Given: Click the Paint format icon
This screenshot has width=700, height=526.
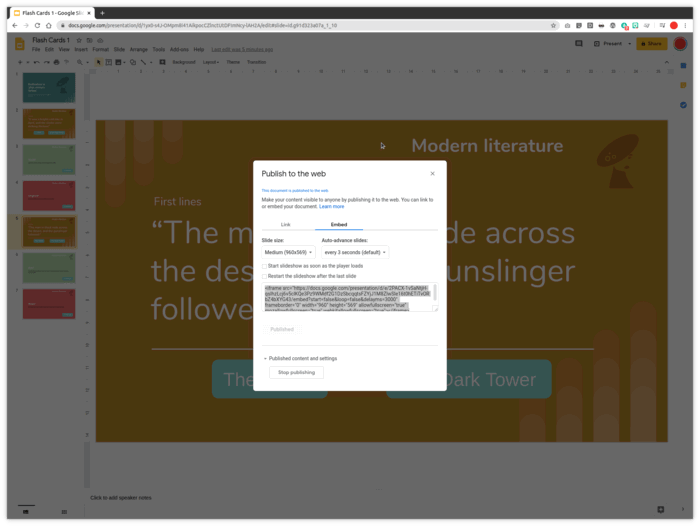Looking at the screenshot, I should (67, 63).
